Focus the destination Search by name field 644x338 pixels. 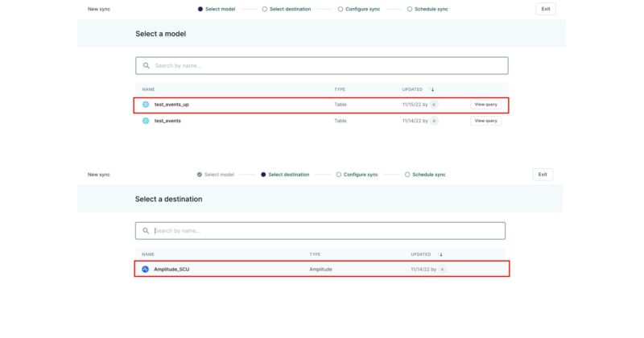pyautogui.click(x=322, y=231)
